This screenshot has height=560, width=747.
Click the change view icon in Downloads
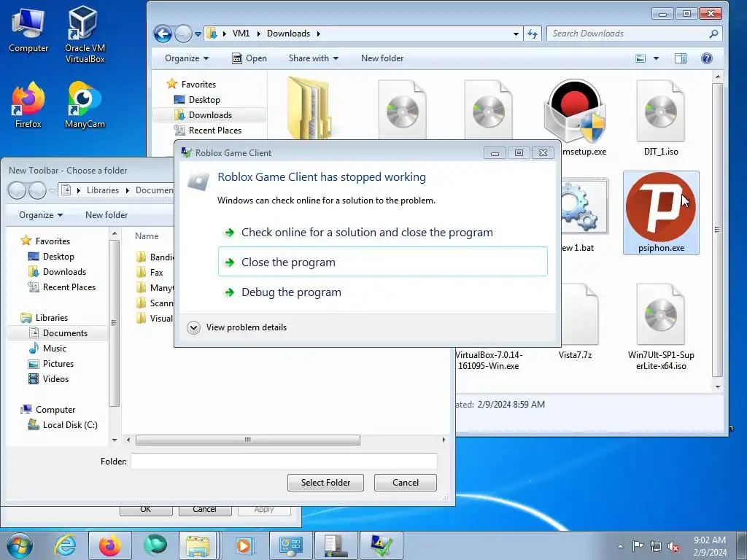(x=640, y=58)
